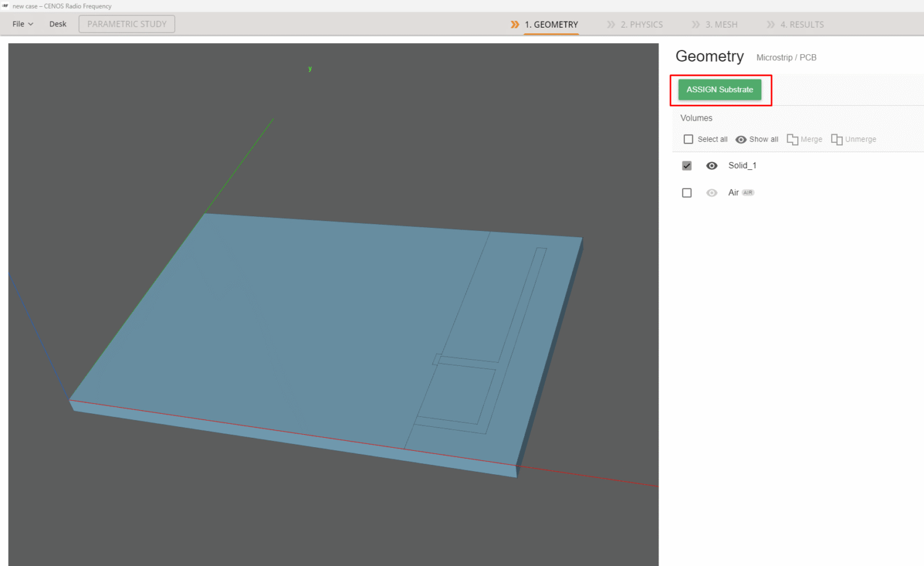
Task: Enable the Select all checkbox
Action: coord(688,139)
